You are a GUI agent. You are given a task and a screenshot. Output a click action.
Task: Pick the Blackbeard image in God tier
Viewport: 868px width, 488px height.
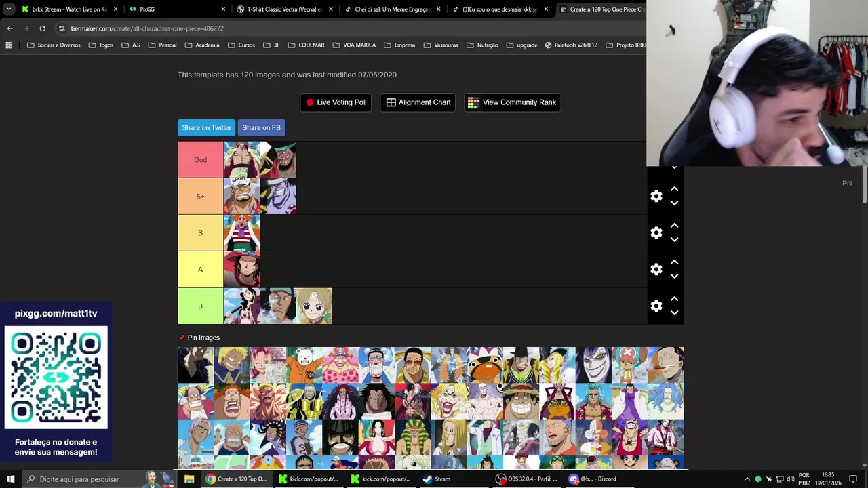[x=278, y=160]
